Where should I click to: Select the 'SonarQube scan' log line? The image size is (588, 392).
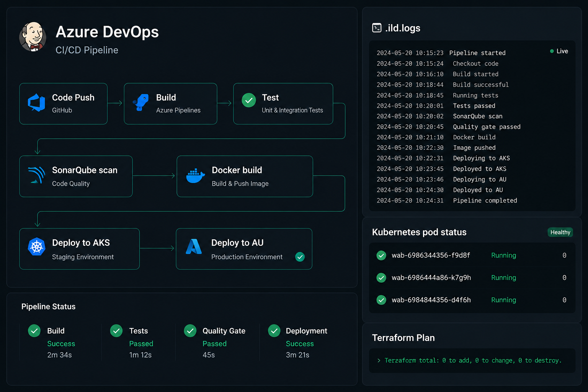click(439, 116)
